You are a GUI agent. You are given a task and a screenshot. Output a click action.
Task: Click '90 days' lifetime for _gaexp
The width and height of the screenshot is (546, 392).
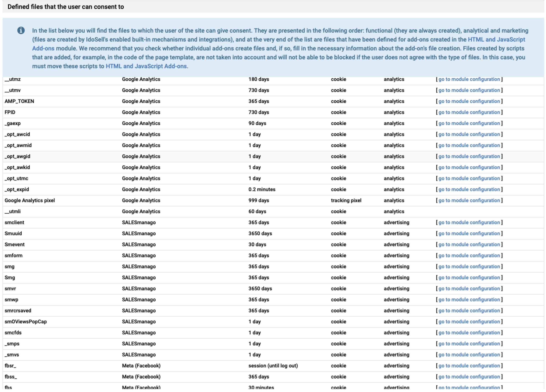pyautogui.click(x=257, y=124)
